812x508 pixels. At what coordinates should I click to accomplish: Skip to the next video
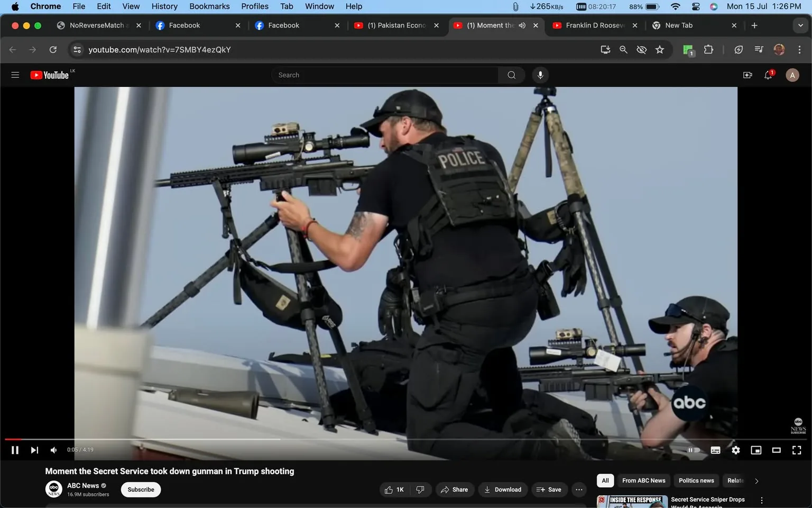coord(34,450)
